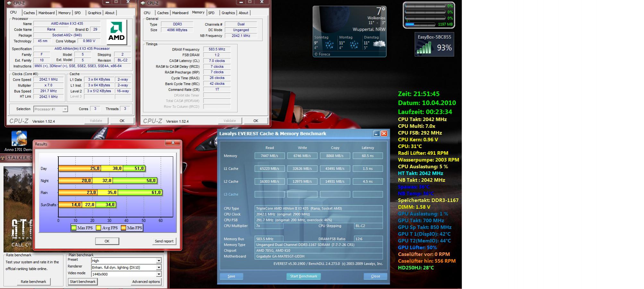
Task: Click the CAS# Latency value 7.0 clocks
Action: pos(217,61)
